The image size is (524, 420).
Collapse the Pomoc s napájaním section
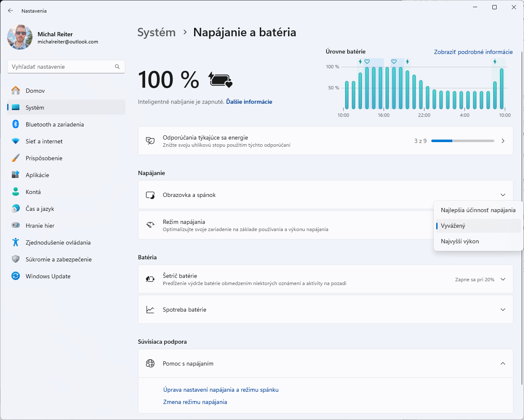tap(502, 363)
